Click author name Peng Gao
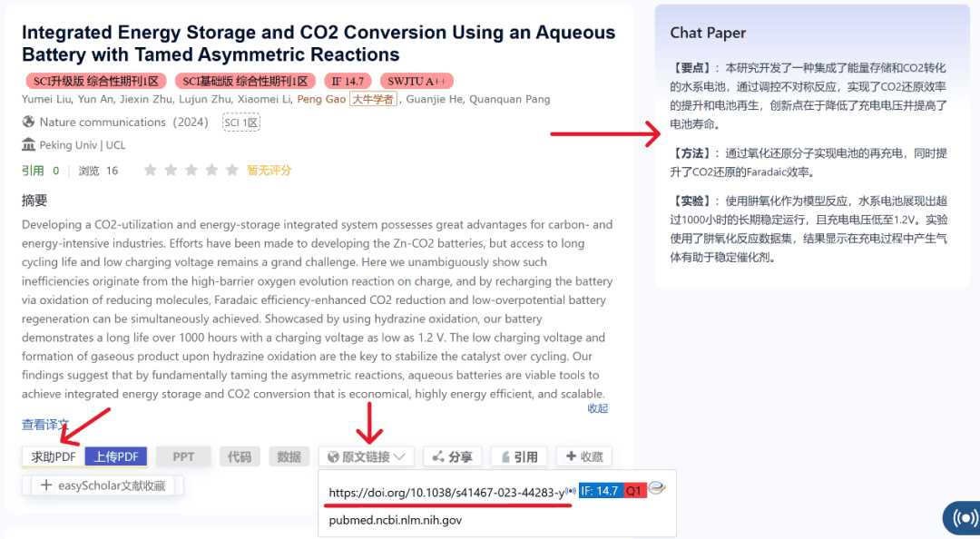 point(321,99)
